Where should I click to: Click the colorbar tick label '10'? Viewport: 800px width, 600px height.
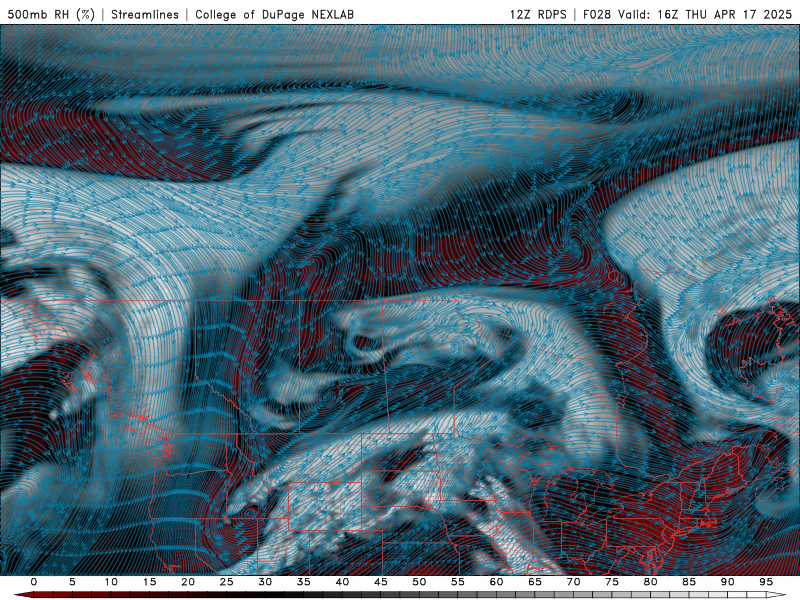click(111, 582)
